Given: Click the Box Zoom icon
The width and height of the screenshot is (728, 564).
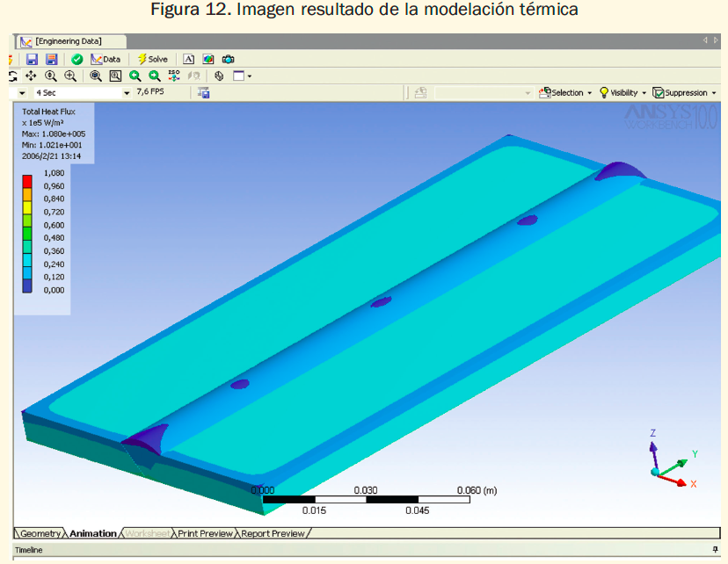Looking at the screenshot, I should click(115, 76).
